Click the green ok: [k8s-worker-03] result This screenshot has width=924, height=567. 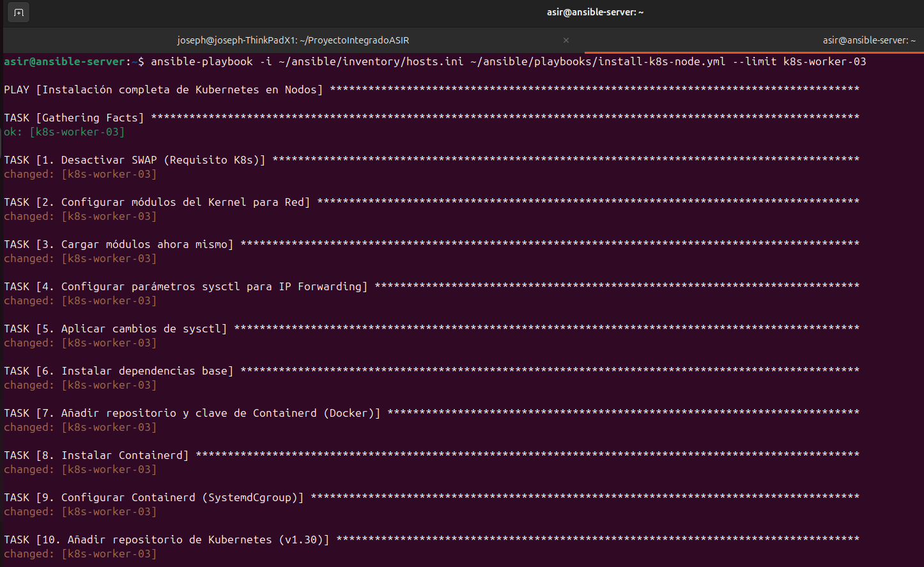point(65,132)
